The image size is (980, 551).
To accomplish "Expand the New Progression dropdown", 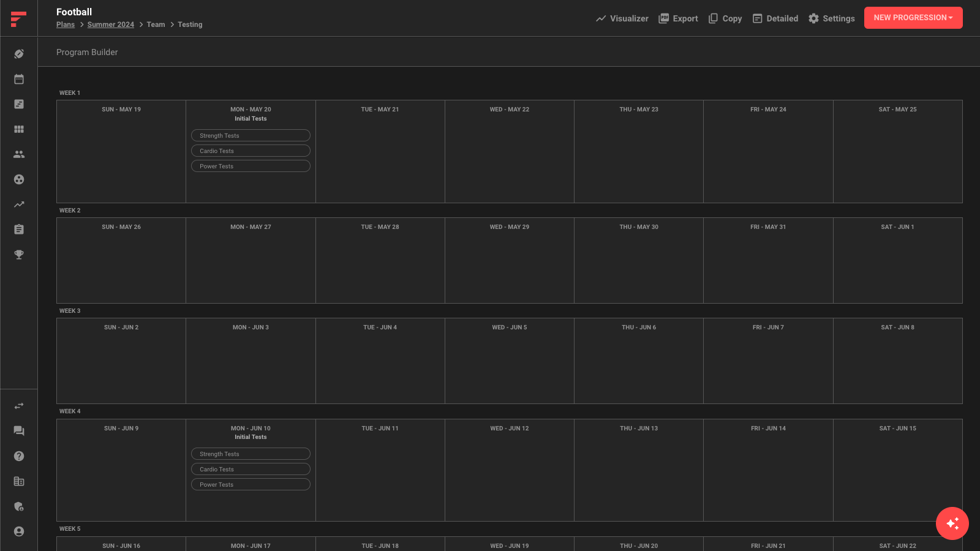I will tap(913, 18).
